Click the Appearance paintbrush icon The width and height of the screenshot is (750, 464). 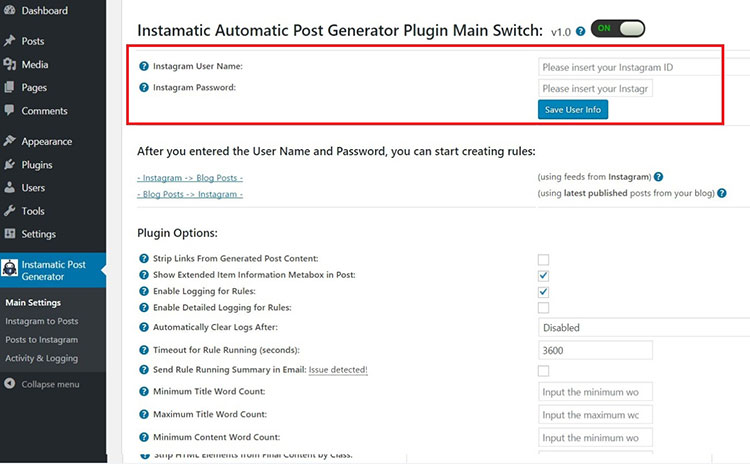point(10,141)
